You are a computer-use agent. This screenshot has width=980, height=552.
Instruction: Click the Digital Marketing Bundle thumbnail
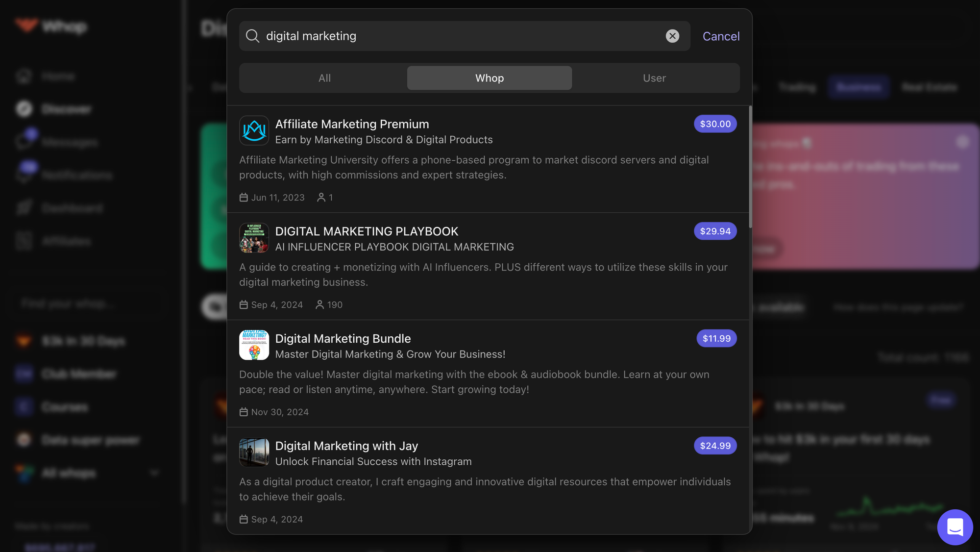click(x=254, y=345)
